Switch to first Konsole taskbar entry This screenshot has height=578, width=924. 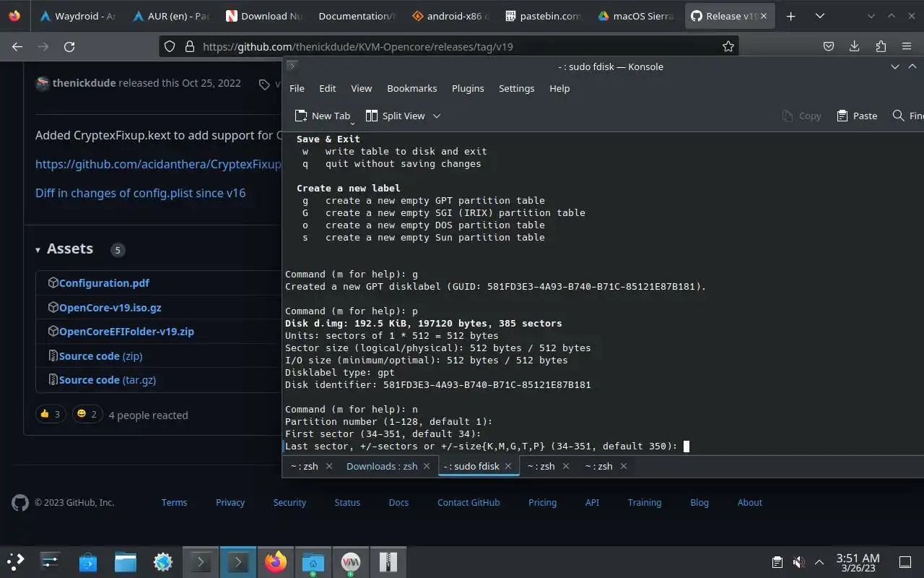point(201,561)
